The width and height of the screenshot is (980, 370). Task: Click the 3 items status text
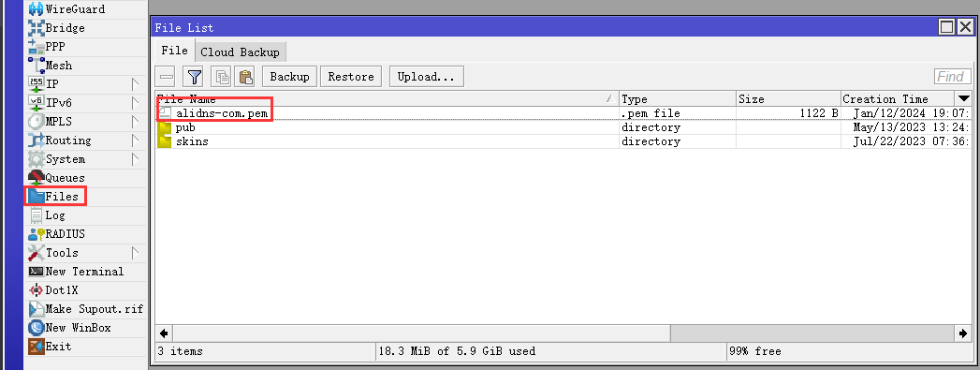[x=180, y=351]
